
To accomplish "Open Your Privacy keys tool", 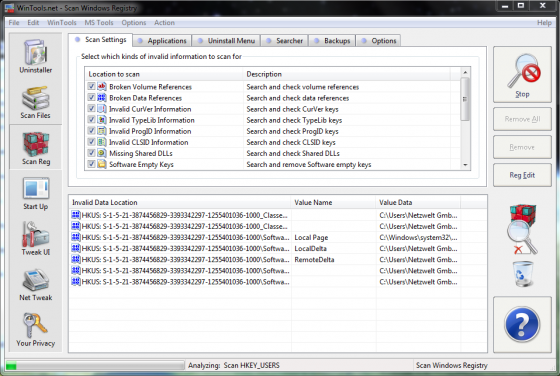I will coord(36,330).
